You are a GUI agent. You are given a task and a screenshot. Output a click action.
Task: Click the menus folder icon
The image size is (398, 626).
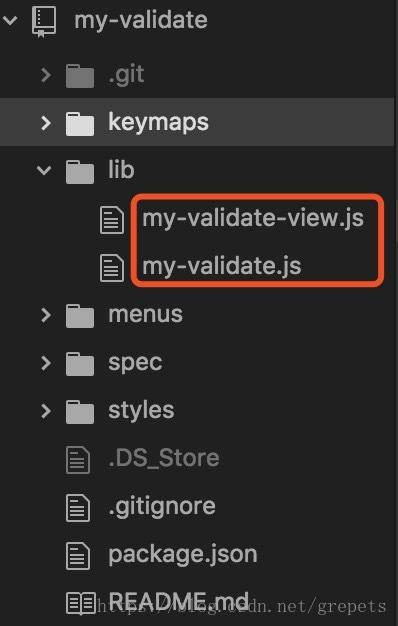tap(80, 316)
